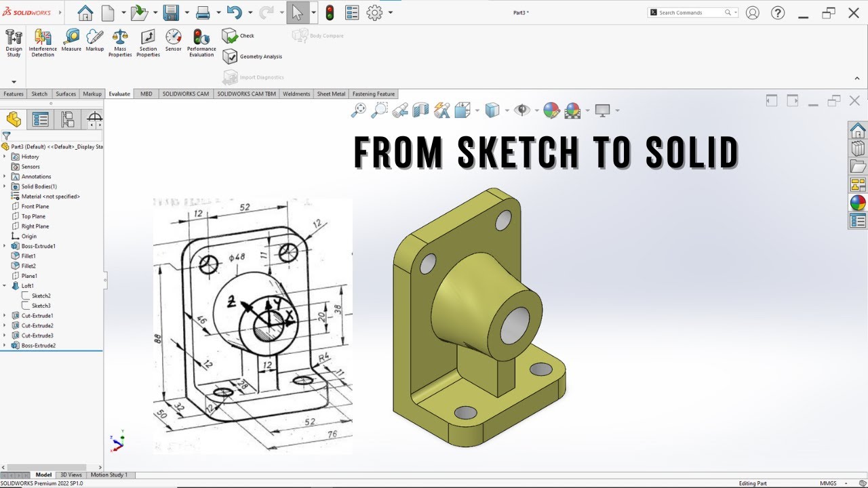Open View Settings monitor icon
Viewport: 868px width, 488px height.
pos(602,110)
